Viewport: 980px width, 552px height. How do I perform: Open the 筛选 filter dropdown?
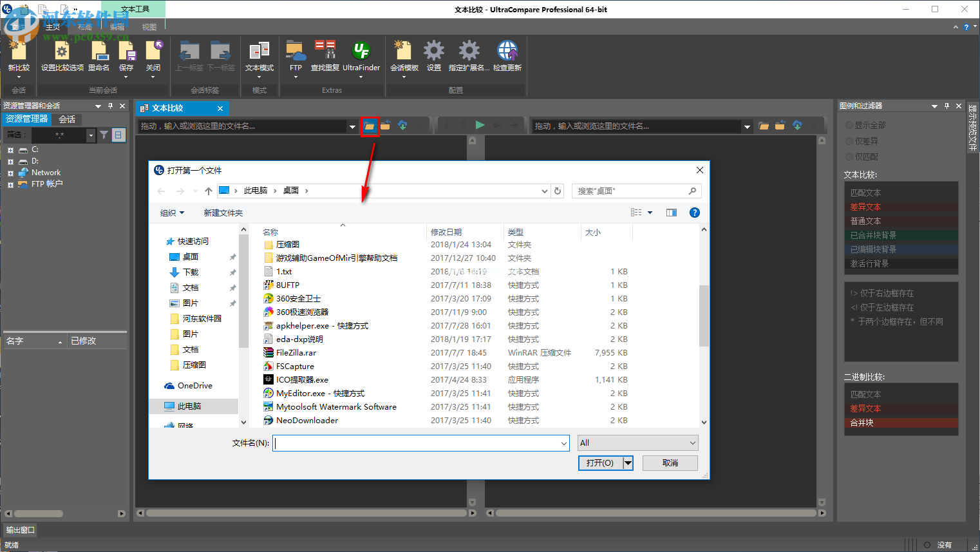[91, 135]
